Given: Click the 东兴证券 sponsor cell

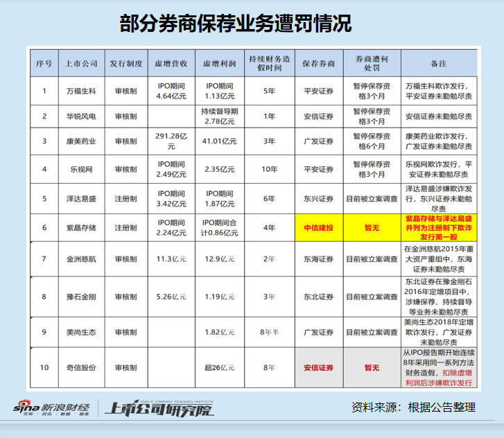Looking at the screenshot, I should (319, 199).
